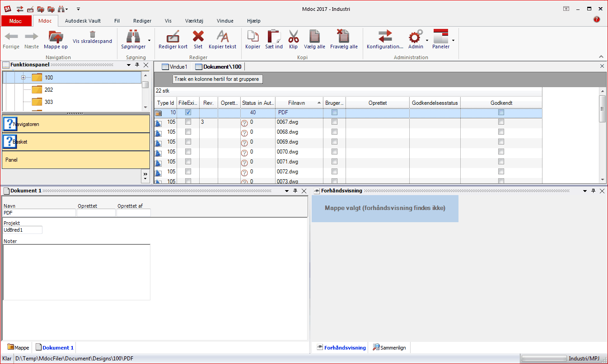This screenshot has height=364, width=608.
Task: Select everything with Vælg alle
Action: coord(315,36)
